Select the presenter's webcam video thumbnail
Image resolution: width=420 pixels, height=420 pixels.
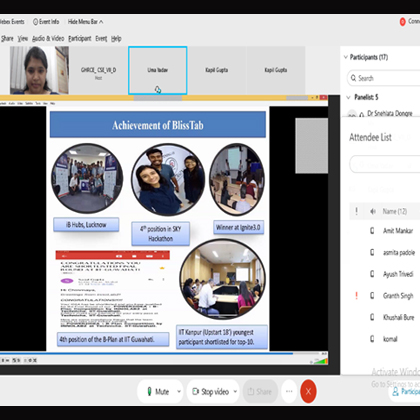39,70
